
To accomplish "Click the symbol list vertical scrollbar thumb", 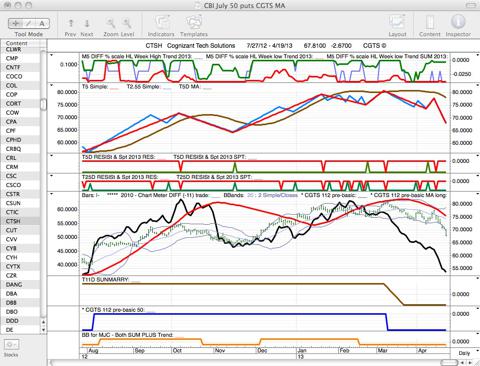I will (43, 104).
